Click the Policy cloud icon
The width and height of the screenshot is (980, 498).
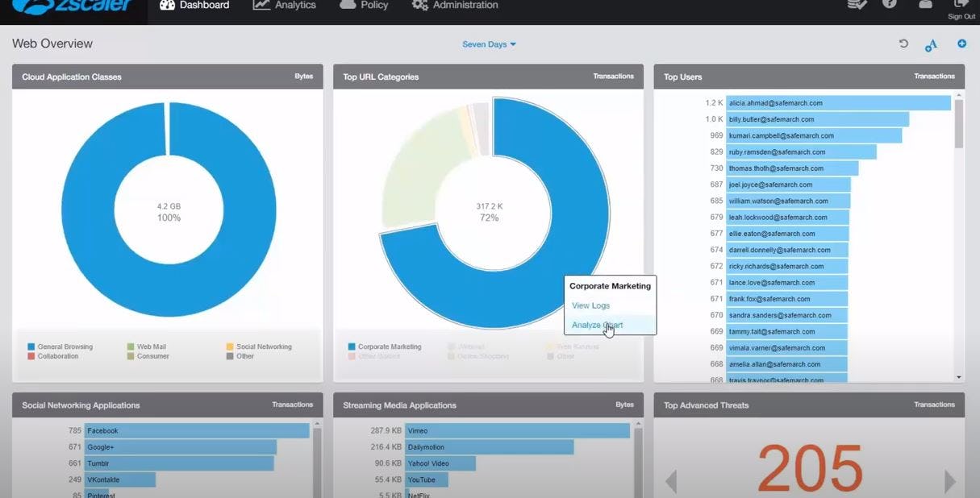click(348, 5)
